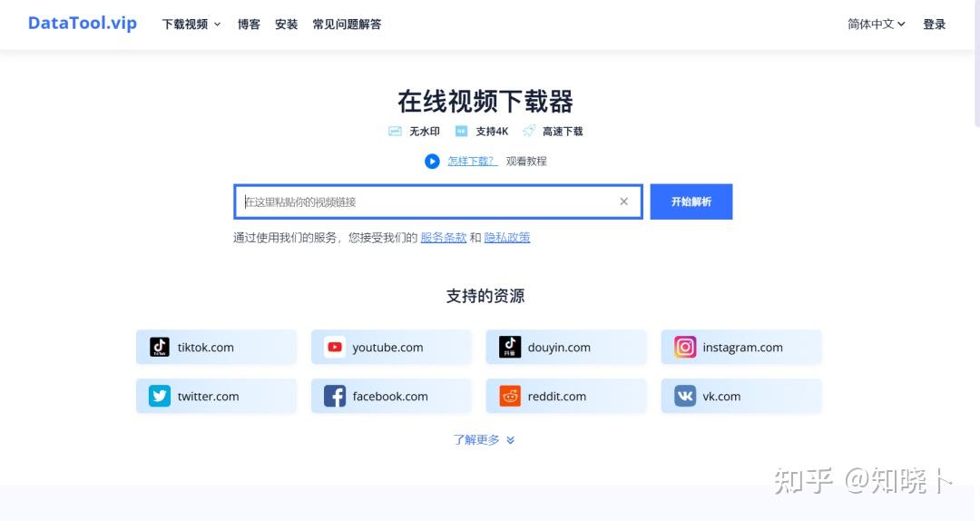Viewport: 980px width, 521px height.
Task: Expand 了解更多 to show more sites
Action: click(484, 439)
